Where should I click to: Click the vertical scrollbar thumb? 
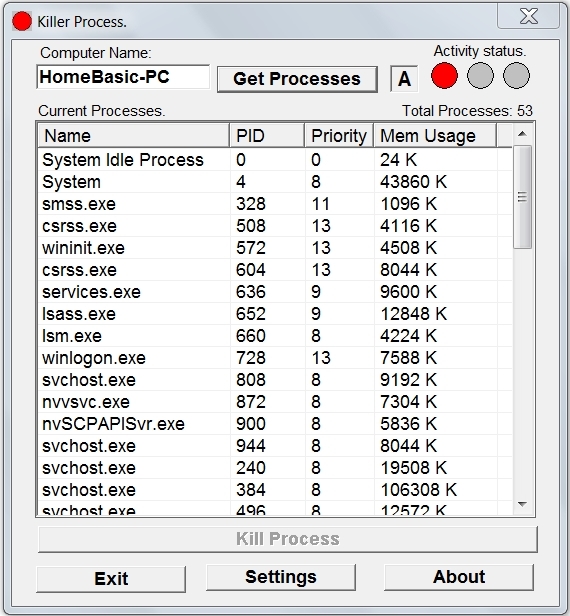point(522,196)
